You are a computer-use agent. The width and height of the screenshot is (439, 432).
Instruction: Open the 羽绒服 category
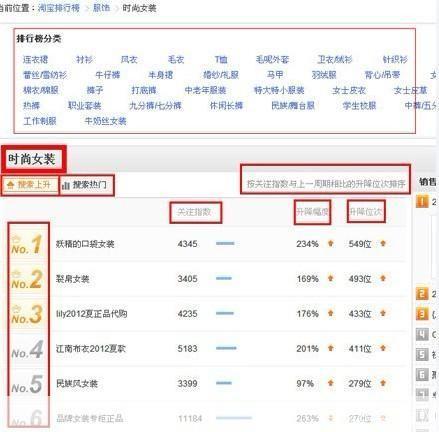[x=324, y=75]
